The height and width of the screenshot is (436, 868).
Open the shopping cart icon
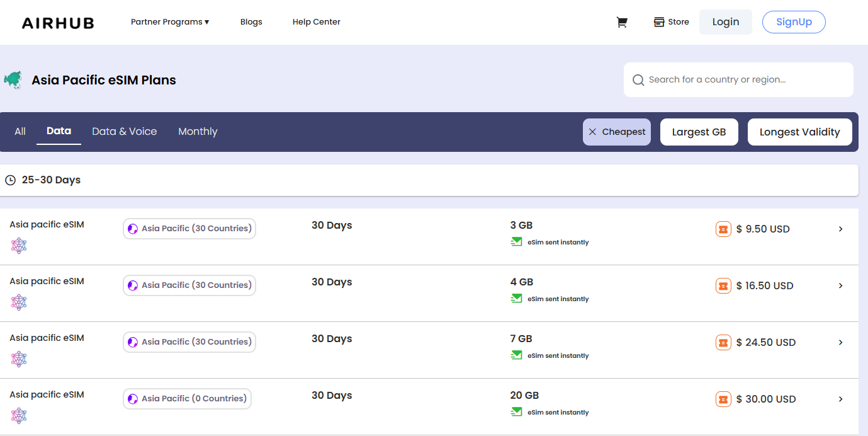(x=622, y=22)
